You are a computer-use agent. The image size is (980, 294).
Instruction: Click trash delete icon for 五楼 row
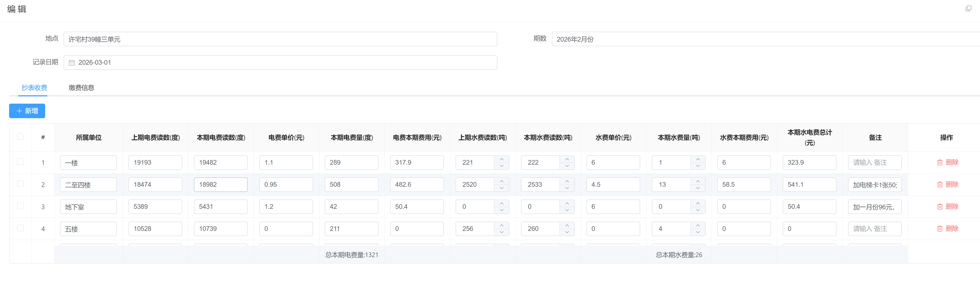939,229
